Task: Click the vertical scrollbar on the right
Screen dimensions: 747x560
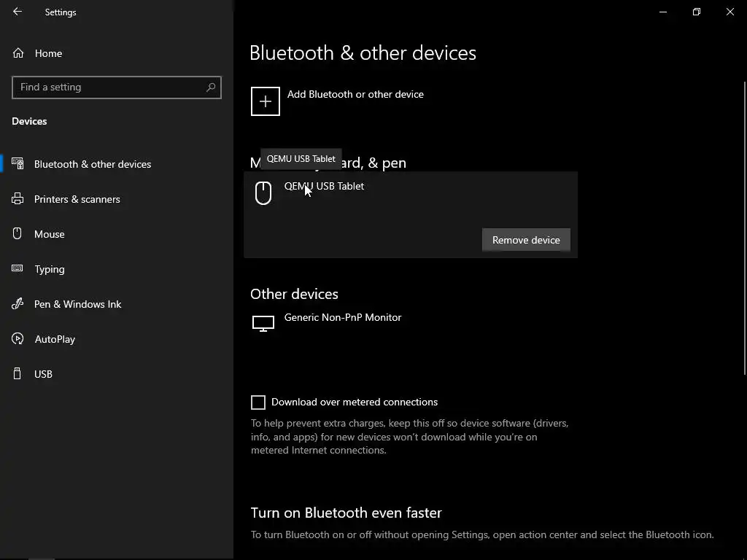Action: 744,228
